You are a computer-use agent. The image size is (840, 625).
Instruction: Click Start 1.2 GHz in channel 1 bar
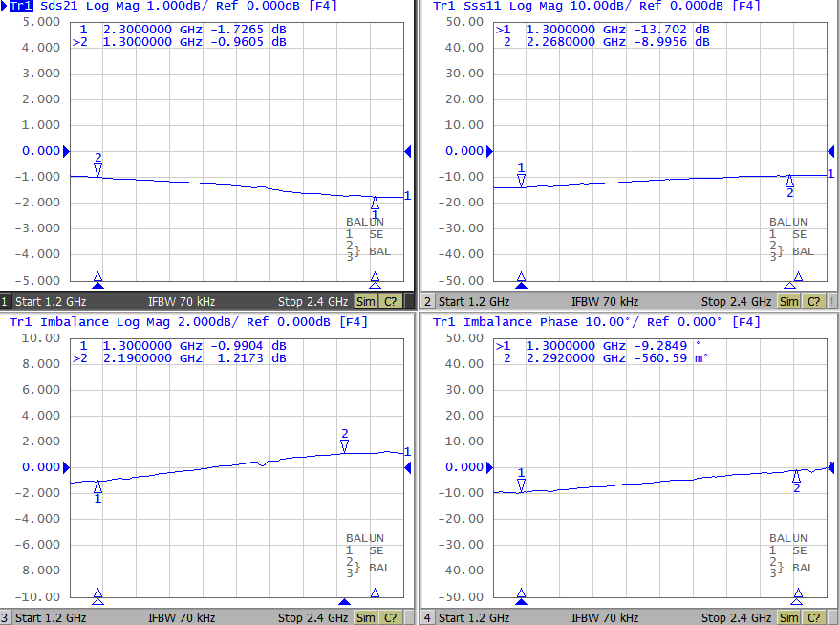click(x=51, y=302)
